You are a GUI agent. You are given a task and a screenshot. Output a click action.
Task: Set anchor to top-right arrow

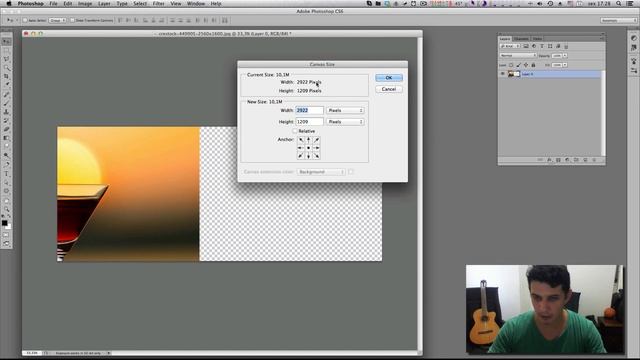coord(316,140)
